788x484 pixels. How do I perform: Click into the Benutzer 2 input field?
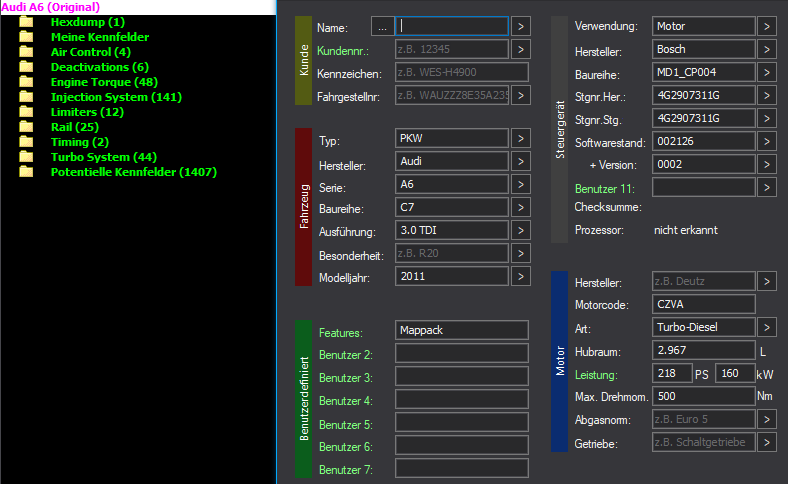462,353
